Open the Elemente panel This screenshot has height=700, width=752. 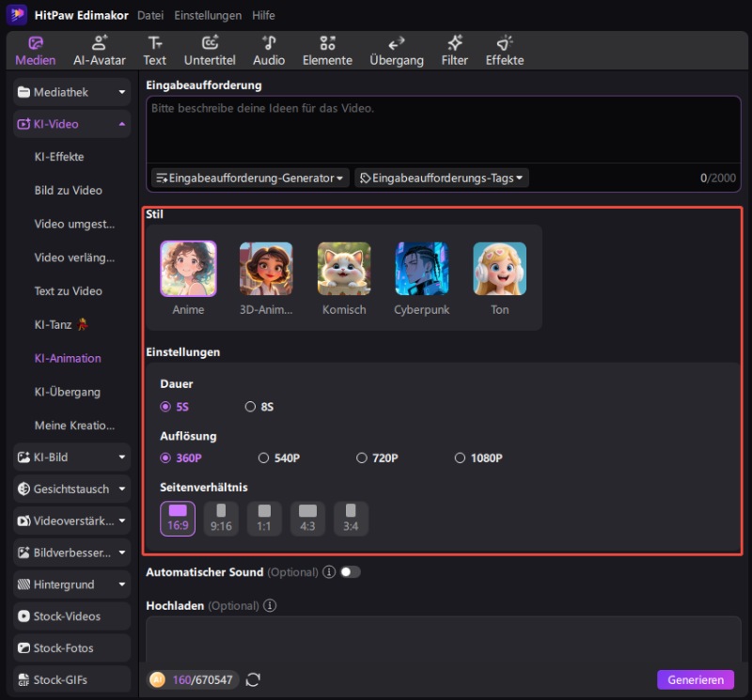click(327, 51)
